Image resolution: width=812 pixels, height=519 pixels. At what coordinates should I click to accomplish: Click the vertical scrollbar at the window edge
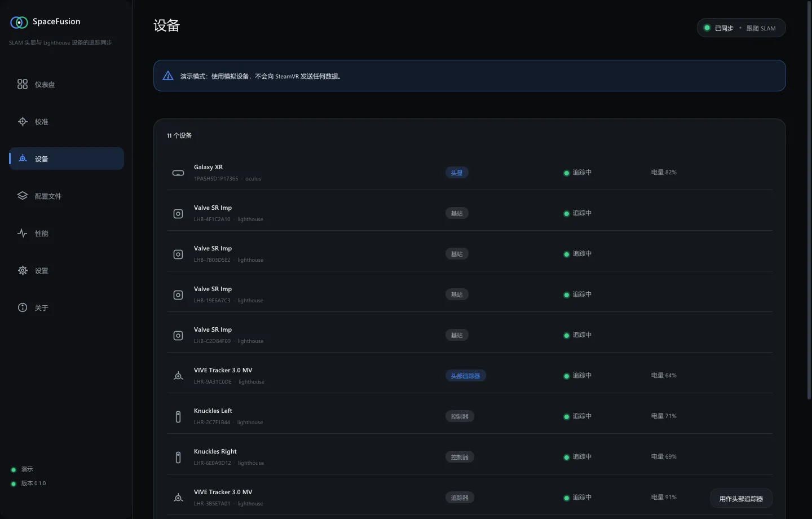tap(810, 200)
